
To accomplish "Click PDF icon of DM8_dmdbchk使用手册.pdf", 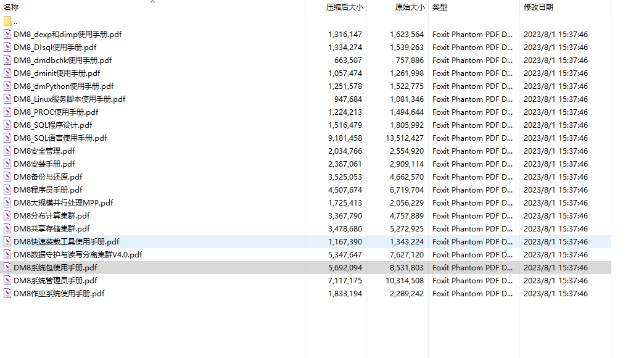I will coord(7,60).
